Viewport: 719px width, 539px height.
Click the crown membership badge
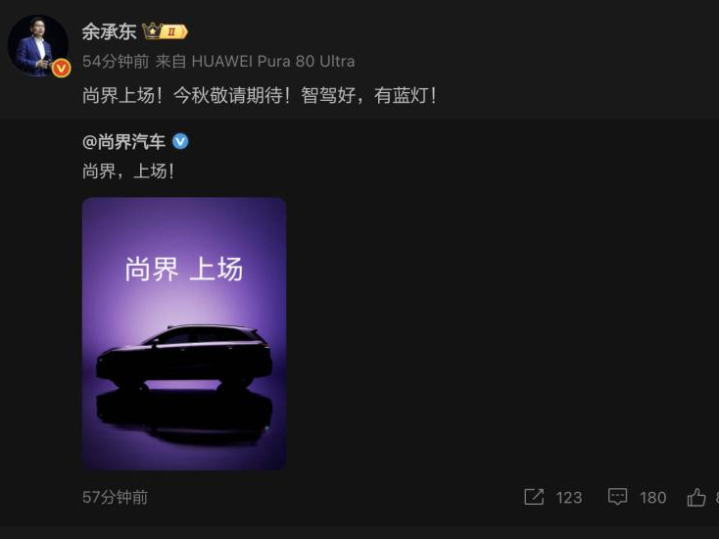pyautogui.click(x=165, y=31)
